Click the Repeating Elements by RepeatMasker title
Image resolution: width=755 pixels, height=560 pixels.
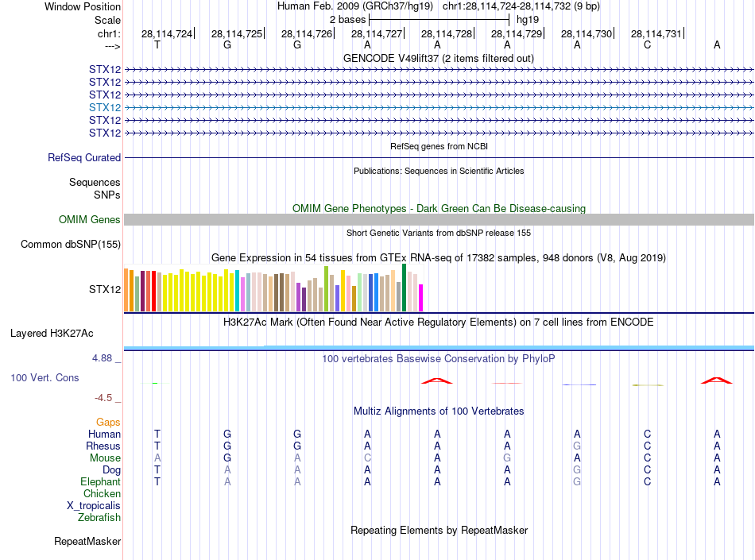click(438, 530)
